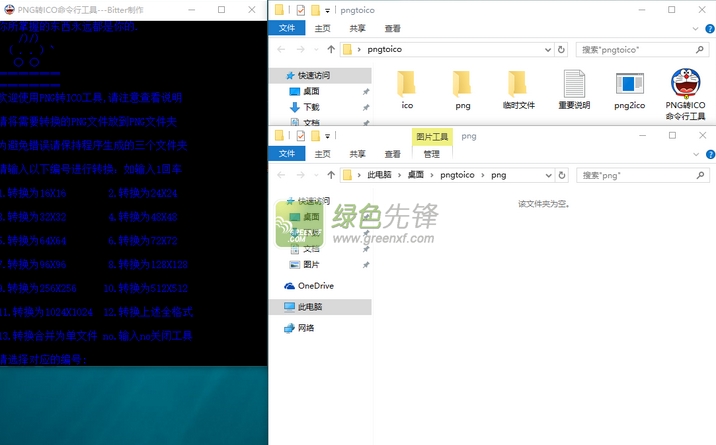
Task: Open recent locations dropdown in png window
Action: 316,175
